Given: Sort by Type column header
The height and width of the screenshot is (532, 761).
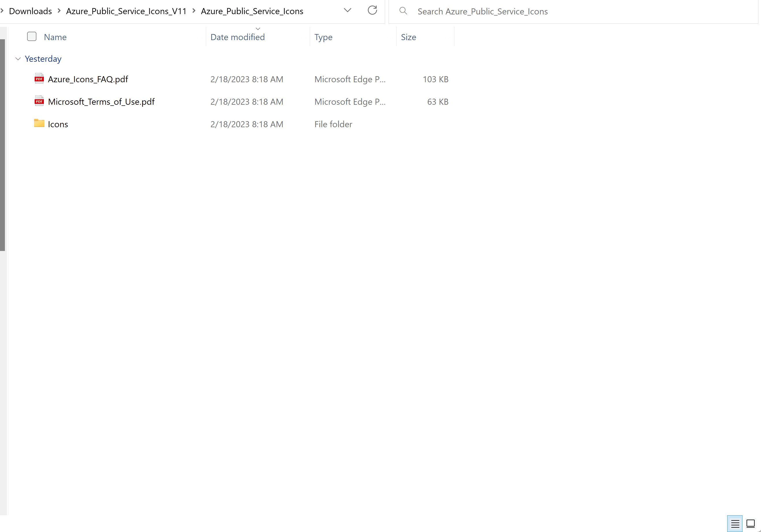Looking at the screenshot, I should pyautogui.click(x=323, y=37).
